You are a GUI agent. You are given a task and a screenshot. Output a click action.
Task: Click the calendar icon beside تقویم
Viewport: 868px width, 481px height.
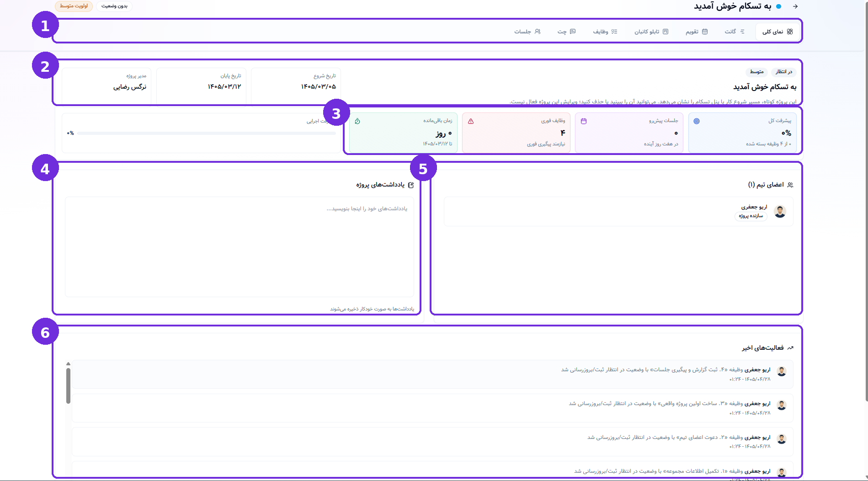point(705,32)
